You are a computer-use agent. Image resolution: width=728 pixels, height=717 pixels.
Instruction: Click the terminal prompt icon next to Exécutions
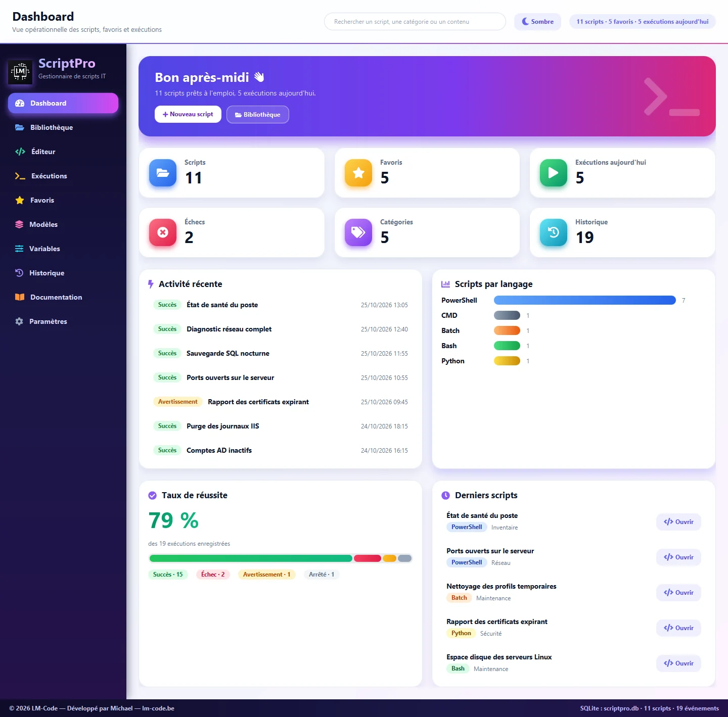[20, 176]
